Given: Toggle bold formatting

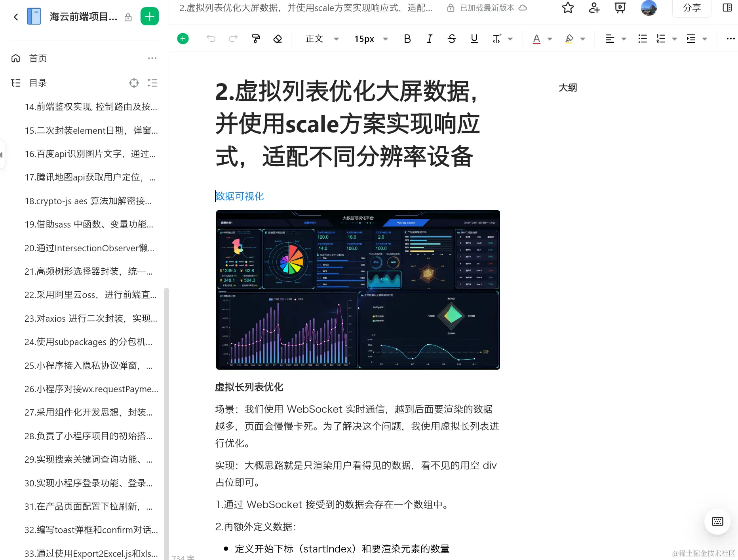Looking at the screenshot, I should (x=407, y=39).
